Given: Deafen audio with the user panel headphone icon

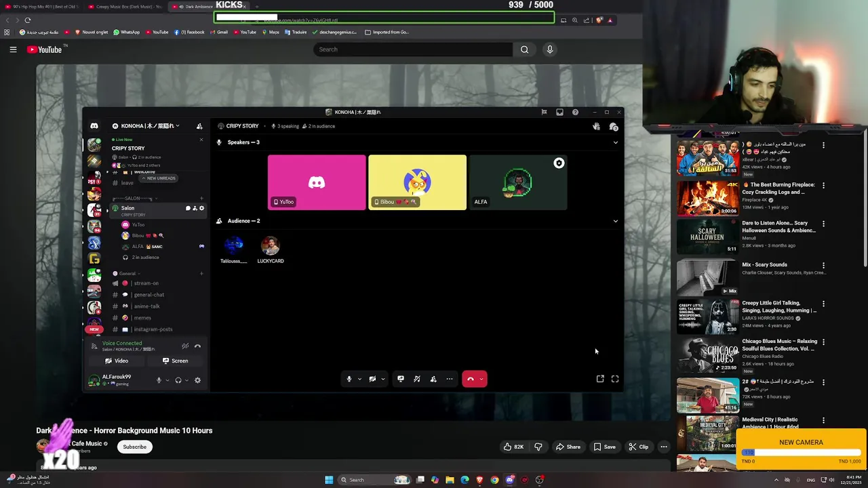Looking at the screenshot, I should tap(178, 380).
